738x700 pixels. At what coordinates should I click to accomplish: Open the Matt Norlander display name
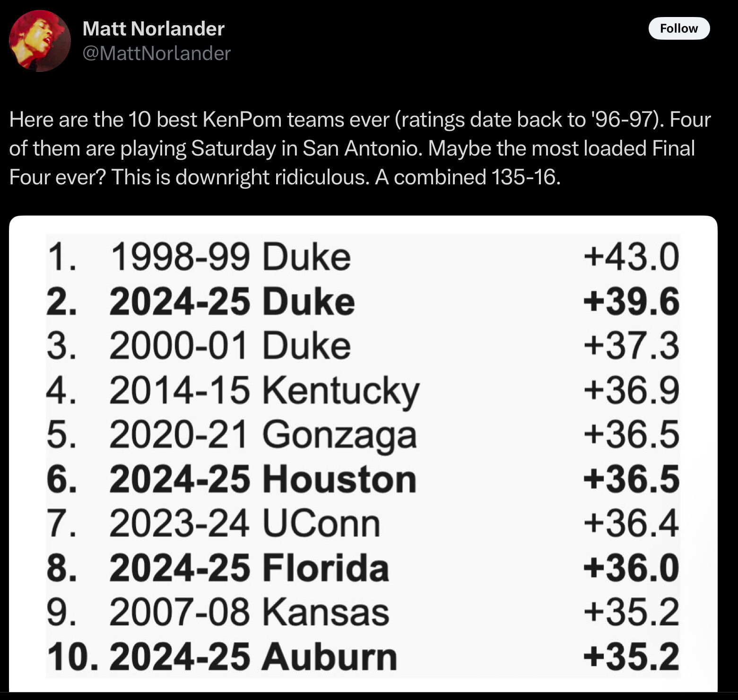pyautogui.click(x=153, y=29)
